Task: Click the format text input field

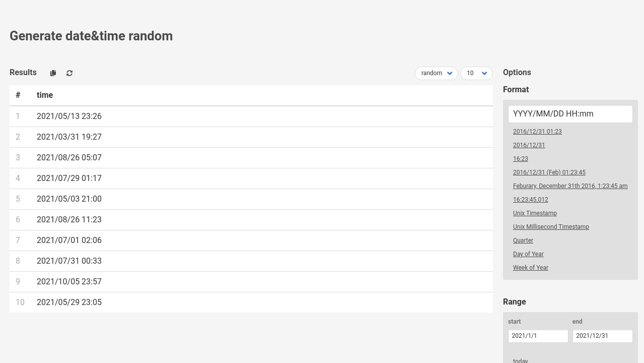Action: coord(570,114)
